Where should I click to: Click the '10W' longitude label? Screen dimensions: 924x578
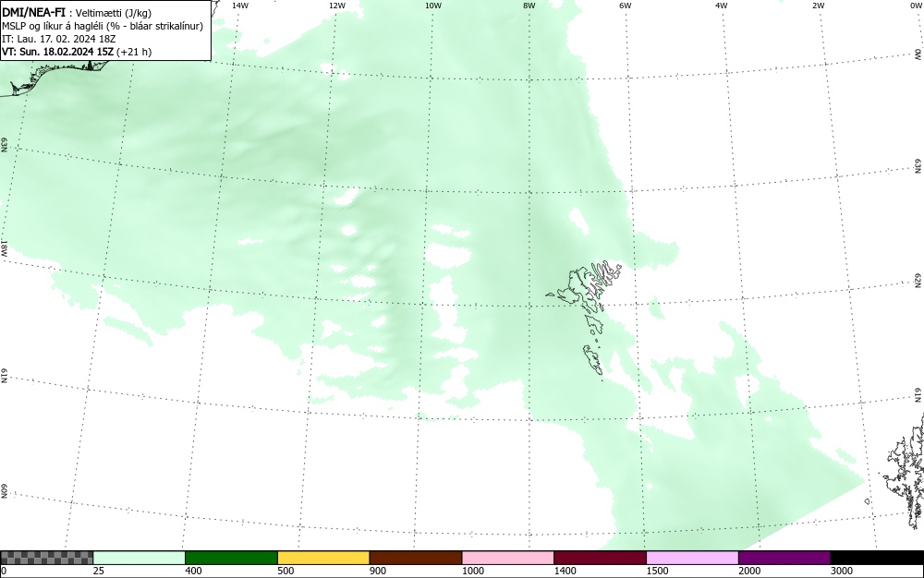(433, 6)
